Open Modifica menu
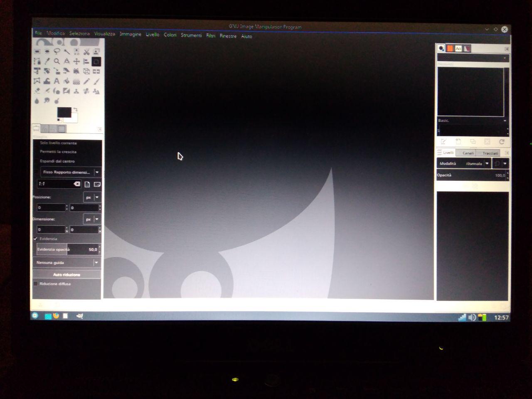The image size is (532, 399). click(x=56, y=33)
